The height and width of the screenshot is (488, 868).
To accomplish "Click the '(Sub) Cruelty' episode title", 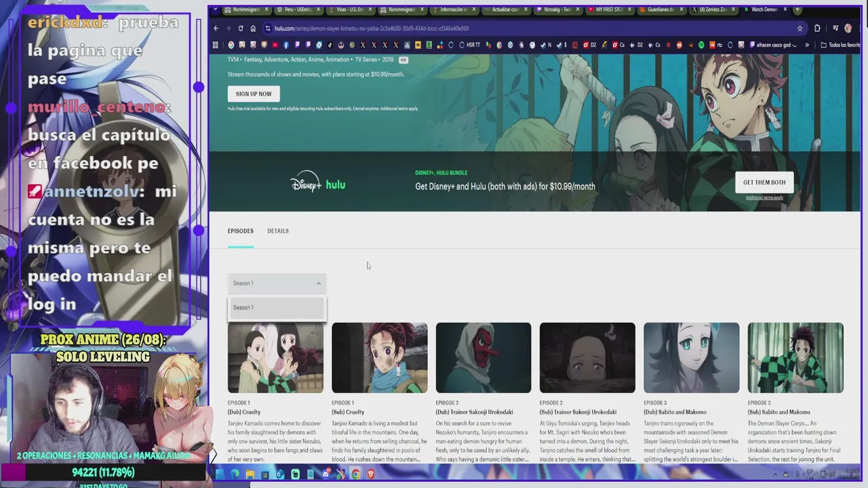I will tap(348, 412).
